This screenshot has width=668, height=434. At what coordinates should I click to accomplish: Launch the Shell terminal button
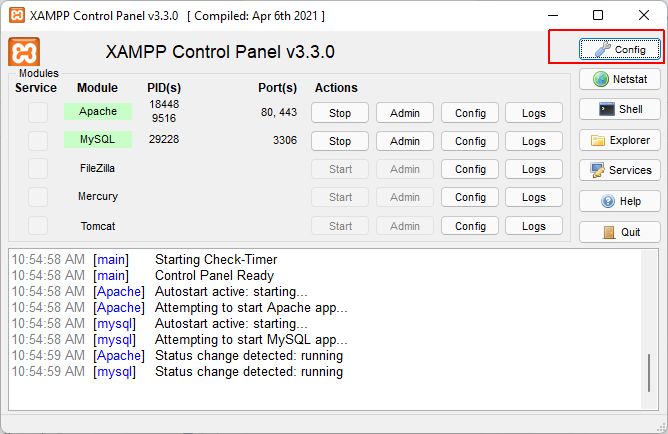pos(619,109)
